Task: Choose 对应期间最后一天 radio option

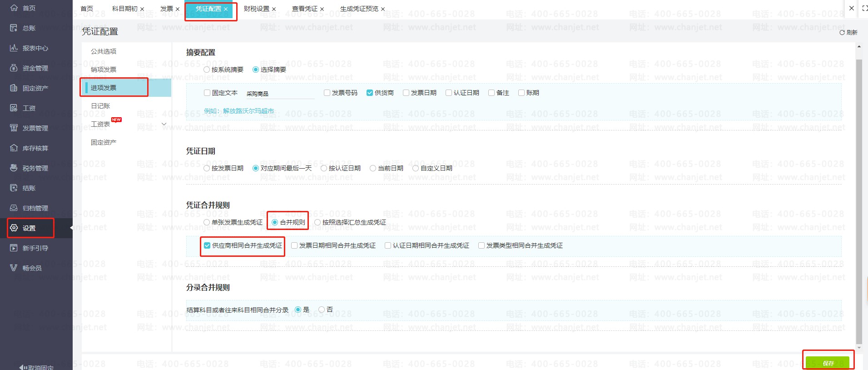Action: [256, 168]
